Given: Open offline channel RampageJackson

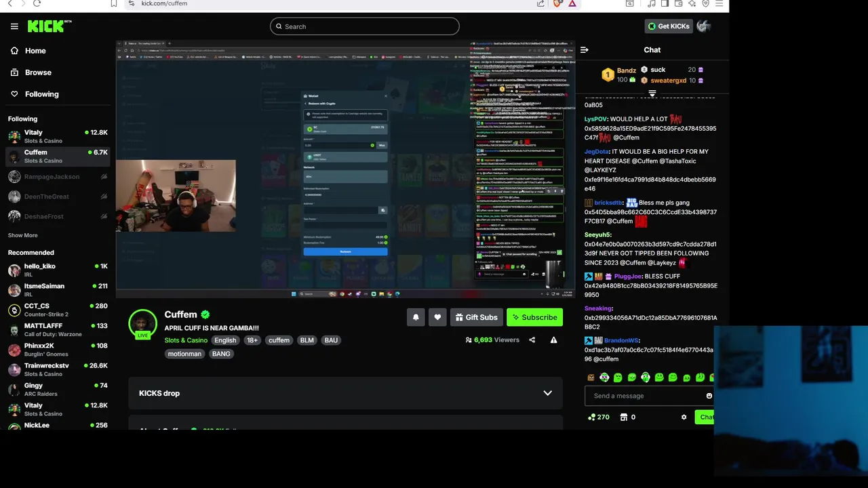Looking at the screenshot, I should 58,177.
